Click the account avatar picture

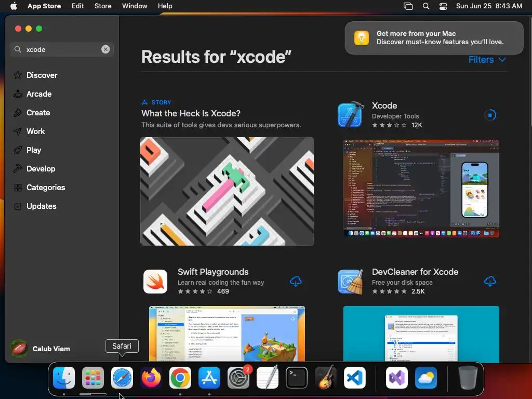click(19, 349)
